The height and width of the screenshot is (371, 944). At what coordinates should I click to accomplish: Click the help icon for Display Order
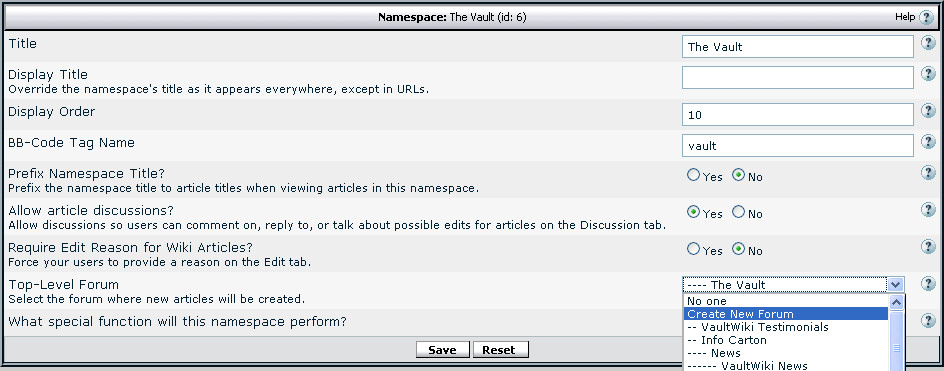pyautogui.click(x=928, y=111)
